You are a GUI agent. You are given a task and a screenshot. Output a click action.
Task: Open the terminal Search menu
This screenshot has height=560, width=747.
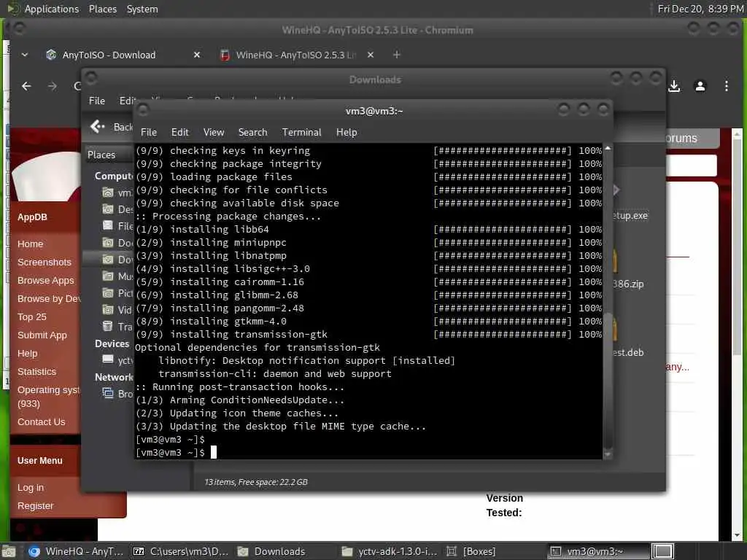click(252, 133)
